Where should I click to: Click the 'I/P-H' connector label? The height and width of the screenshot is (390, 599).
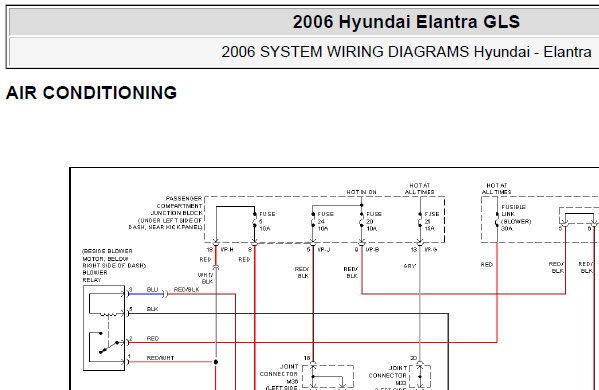227,250
